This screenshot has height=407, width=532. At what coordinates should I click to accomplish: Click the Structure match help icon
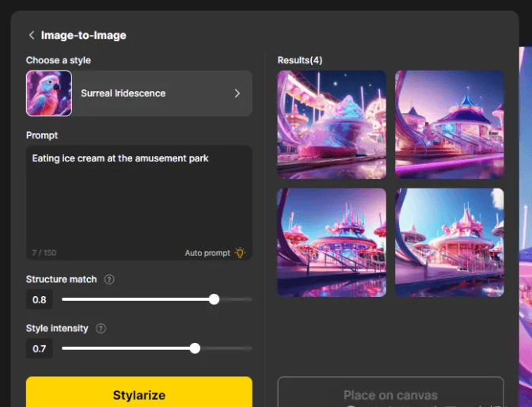click(x=109, y=280)
